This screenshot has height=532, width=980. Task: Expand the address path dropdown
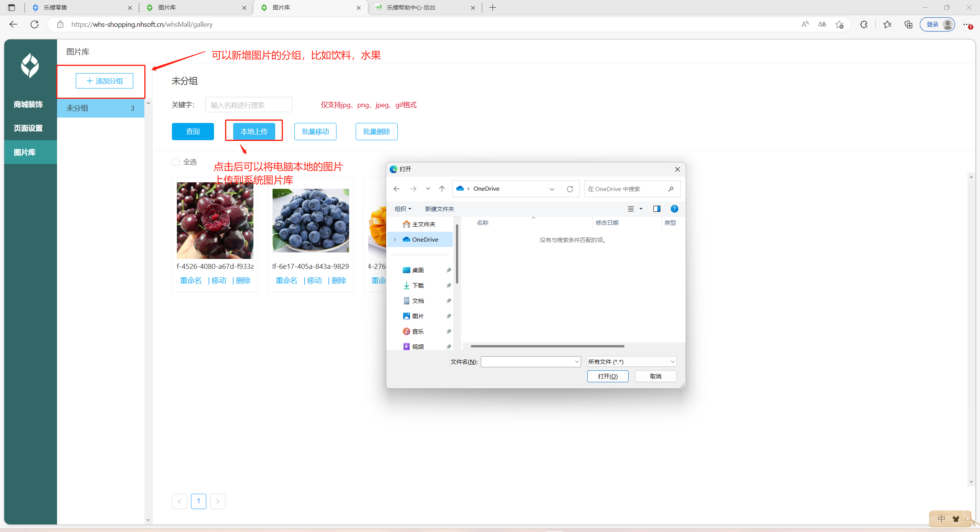[x=552, y=189]
